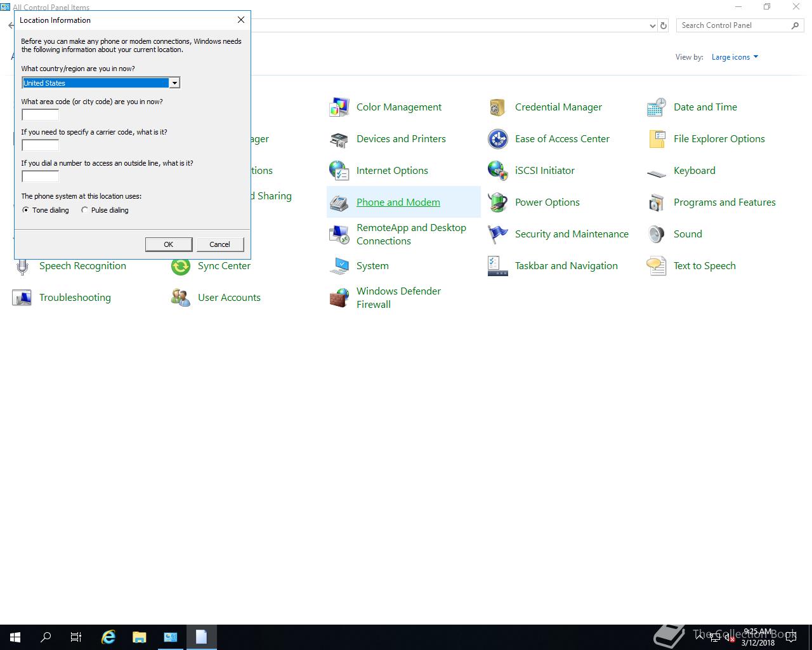Open the Phone and Modem icon
Viewport: 812px width, 650px height.
[339, 202]
